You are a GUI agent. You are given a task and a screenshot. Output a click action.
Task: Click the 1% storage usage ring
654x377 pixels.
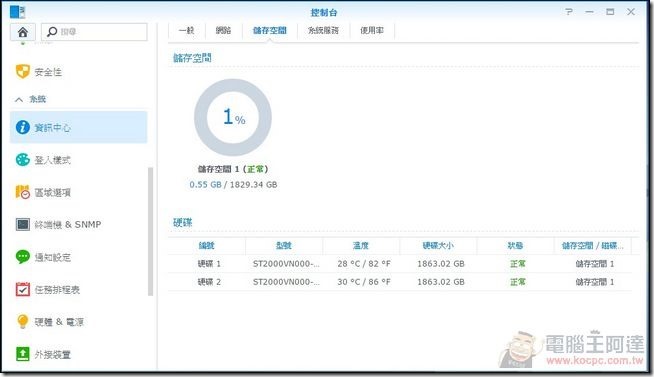point(233,117)
